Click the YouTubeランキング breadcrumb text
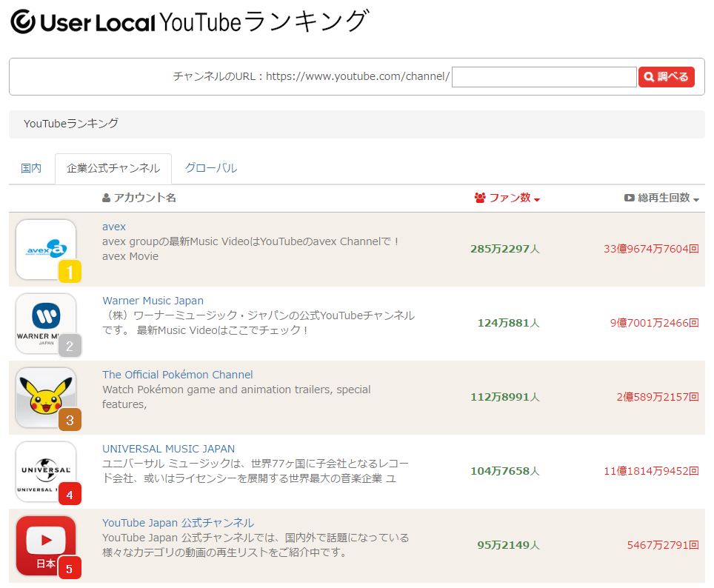This screenshot has height=588, width=714. [x=71, y=124]
